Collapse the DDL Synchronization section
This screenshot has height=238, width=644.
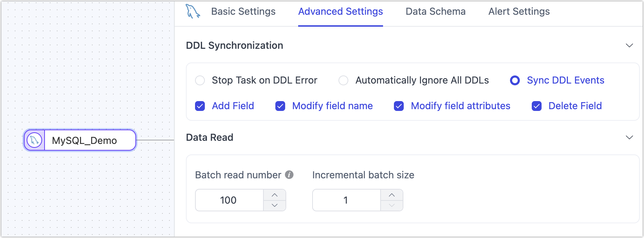tap(629, 46)
